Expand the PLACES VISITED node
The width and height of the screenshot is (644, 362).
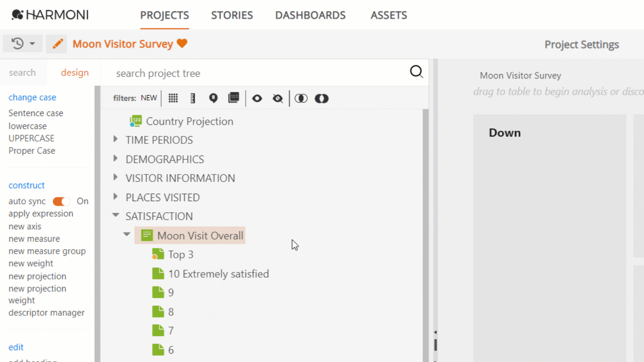point(115,197)
